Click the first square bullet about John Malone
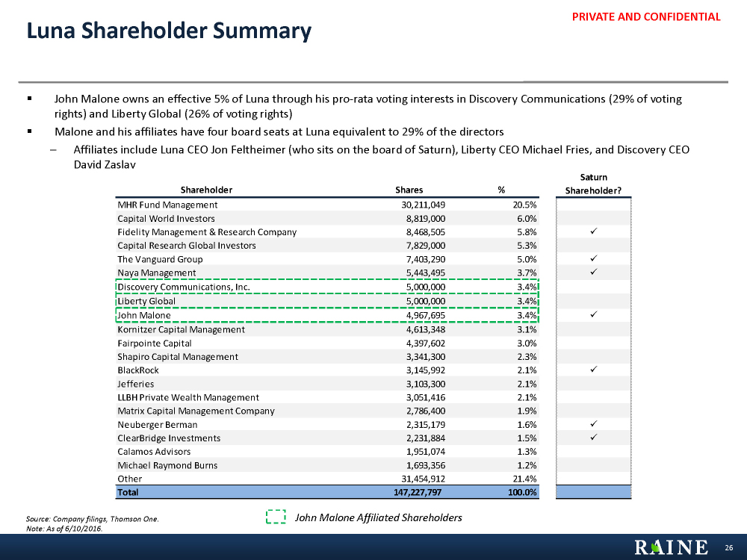The height and width of the screenshot is (560, 747). (28, 99)
